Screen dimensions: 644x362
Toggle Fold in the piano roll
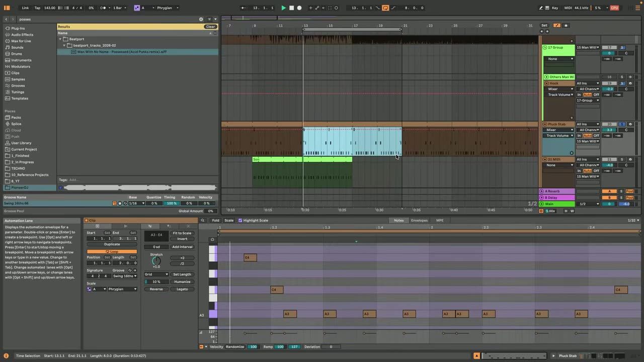coord(215,220)
